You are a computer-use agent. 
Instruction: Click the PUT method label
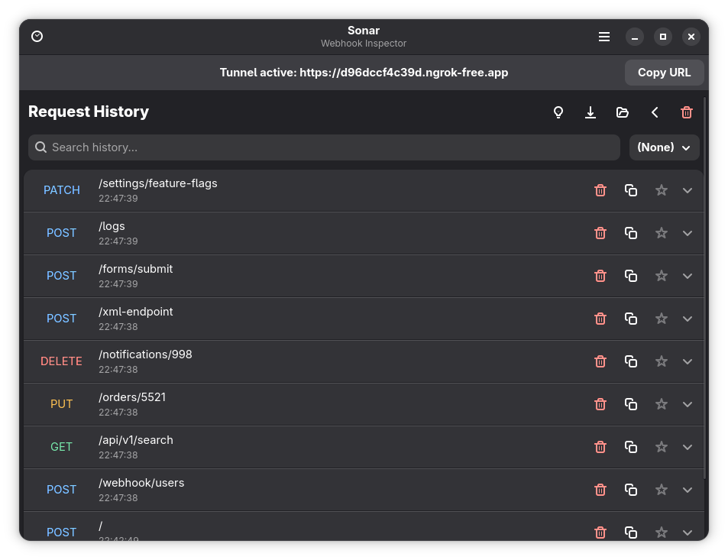click(x=61, y=404)
